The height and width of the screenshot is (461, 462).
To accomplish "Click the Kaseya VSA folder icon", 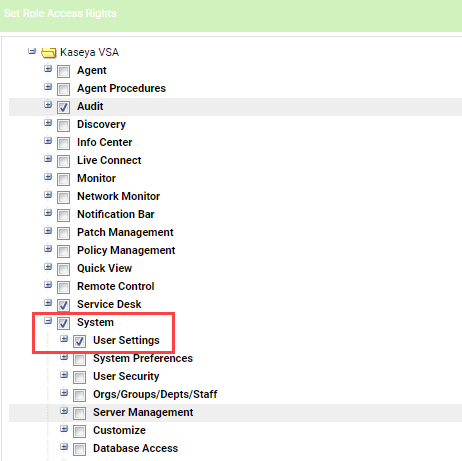I will [x=49, y=53].
